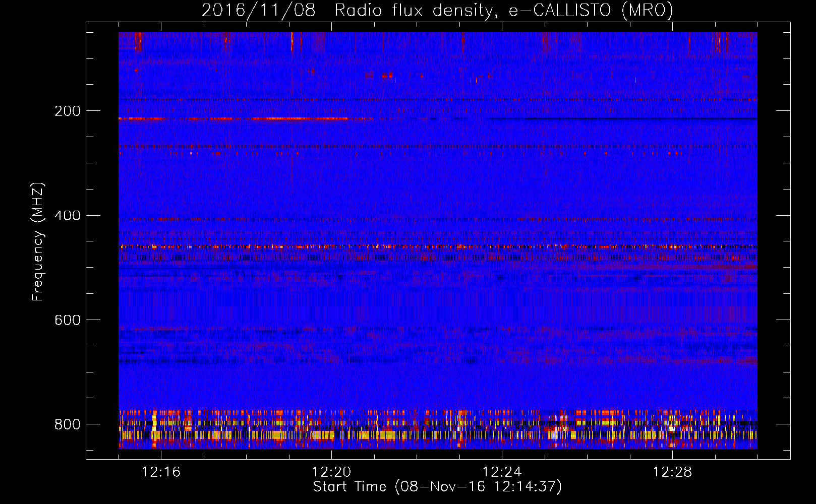This screenshot has height=504, width=816.
Task: Click the "Frequency (MHZ)" axis label
Action: coord(38,242)
